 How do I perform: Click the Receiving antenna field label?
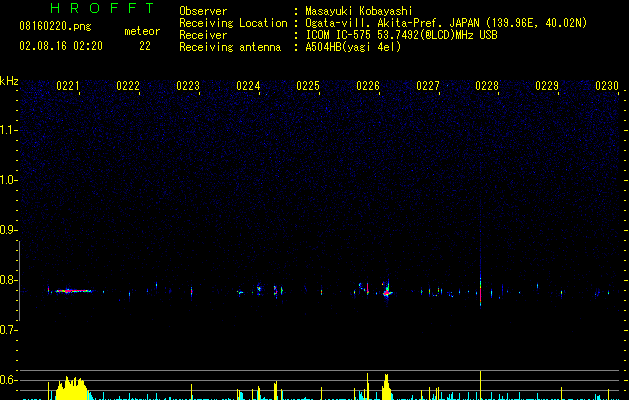pyautogui.click(x=230, y=47)
